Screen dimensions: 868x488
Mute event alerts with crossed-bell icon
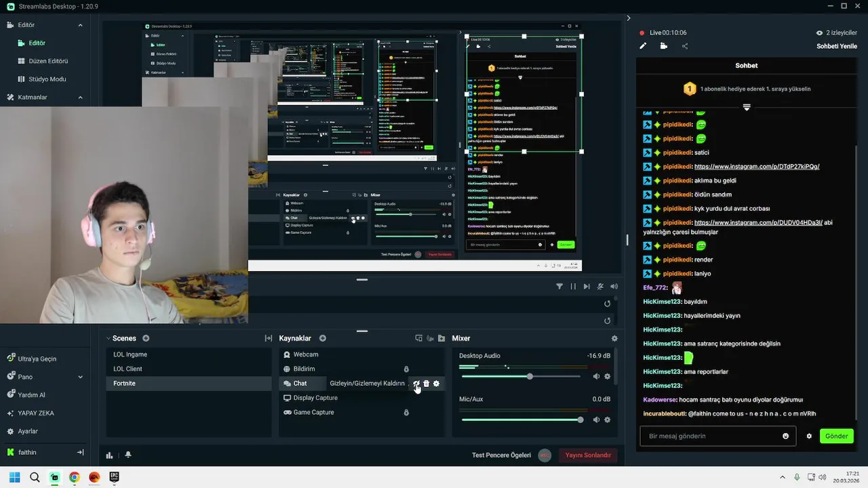(600, 287)
